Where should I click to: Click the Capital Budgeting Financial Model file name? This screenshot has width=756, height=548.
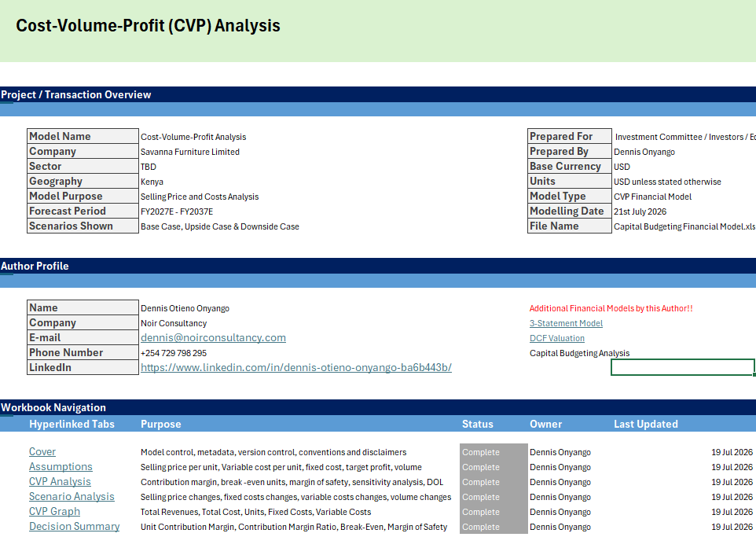[684, 226]
